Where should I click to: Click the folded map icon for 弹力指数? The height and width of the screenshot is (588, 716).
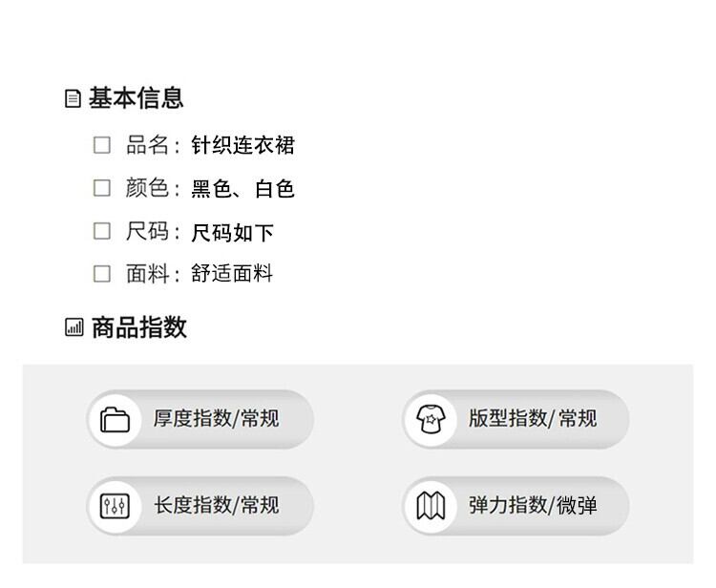coord(431,506)
